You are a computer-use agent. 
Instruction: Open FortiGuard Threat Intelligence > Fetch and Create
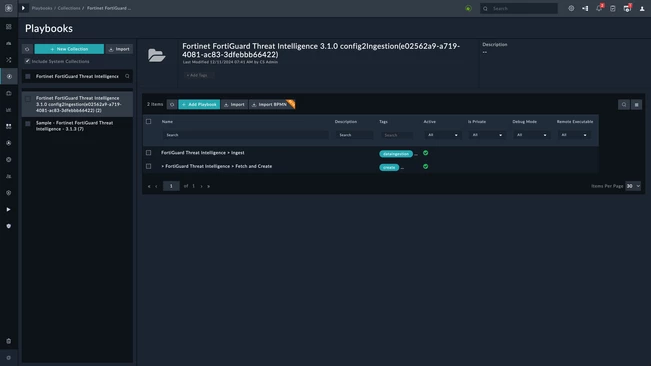pyautogui.click(x=218, y=166)
